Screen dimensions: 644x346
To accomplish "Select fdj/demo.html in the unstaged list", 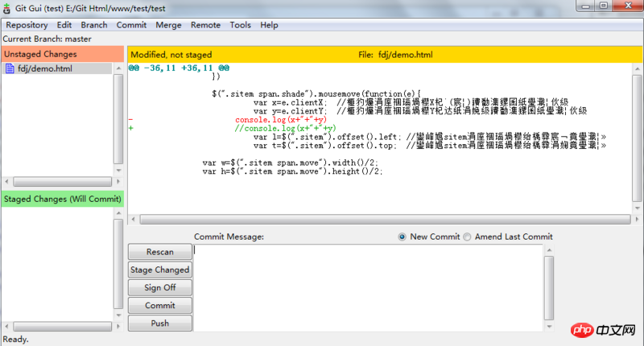I will (x=56, y=68).
